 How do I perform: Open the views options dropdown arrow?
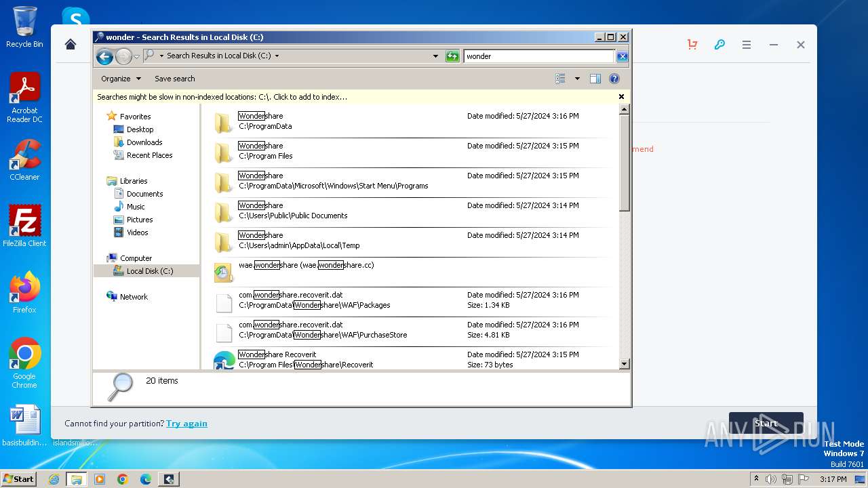pos(577,79)
